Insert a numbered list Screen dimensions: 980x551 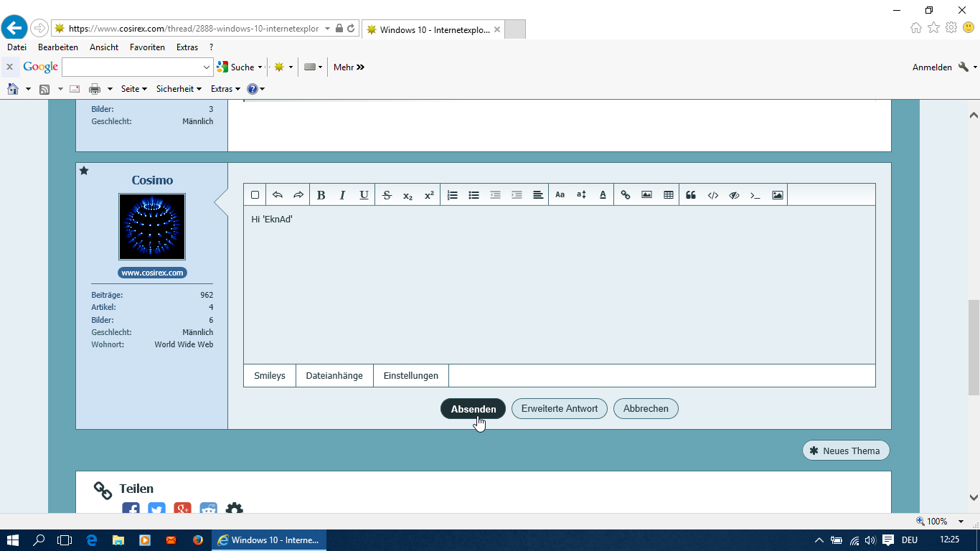pos(452,195)
